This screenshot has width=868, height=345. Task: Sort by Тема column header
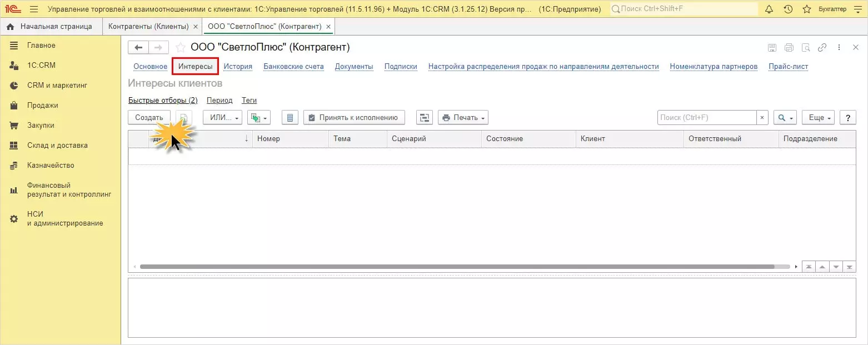point(358,139)
